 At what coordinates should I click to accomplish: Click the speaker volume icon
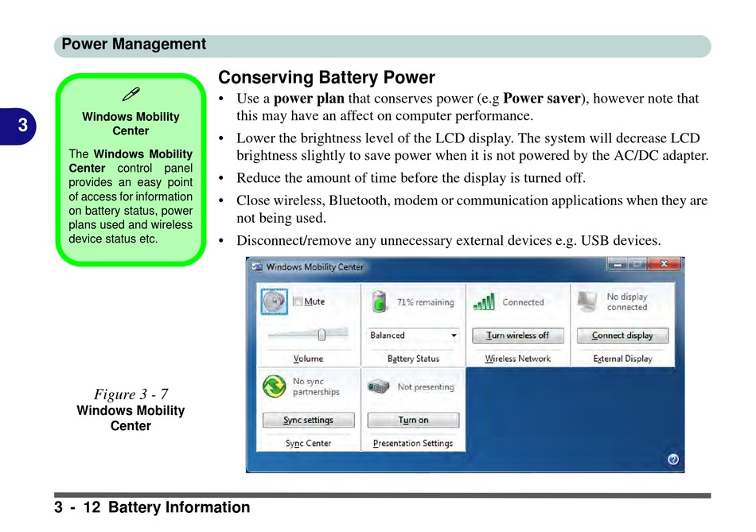point(275,301)
